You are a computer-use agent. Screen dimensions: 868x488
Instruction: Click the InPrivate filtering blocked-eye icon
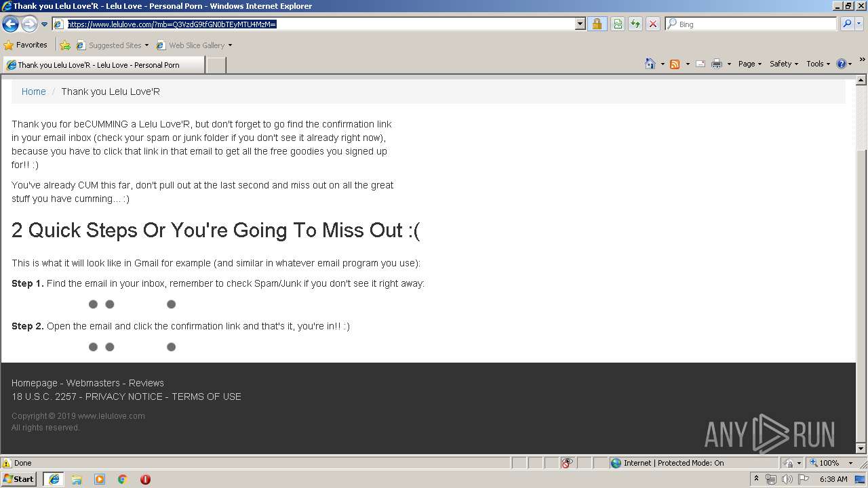click(567, 463)
